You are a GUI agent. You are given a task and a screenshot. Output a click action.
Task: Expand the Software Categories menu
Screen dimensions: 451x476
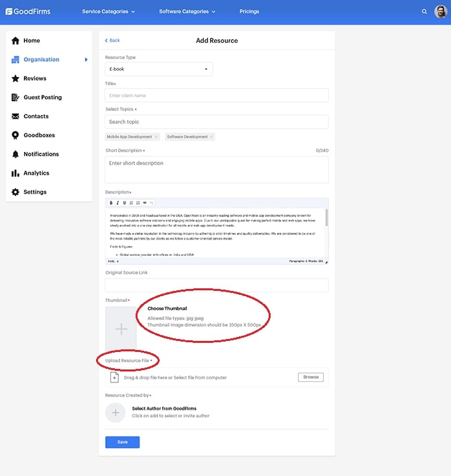[187, 12]
